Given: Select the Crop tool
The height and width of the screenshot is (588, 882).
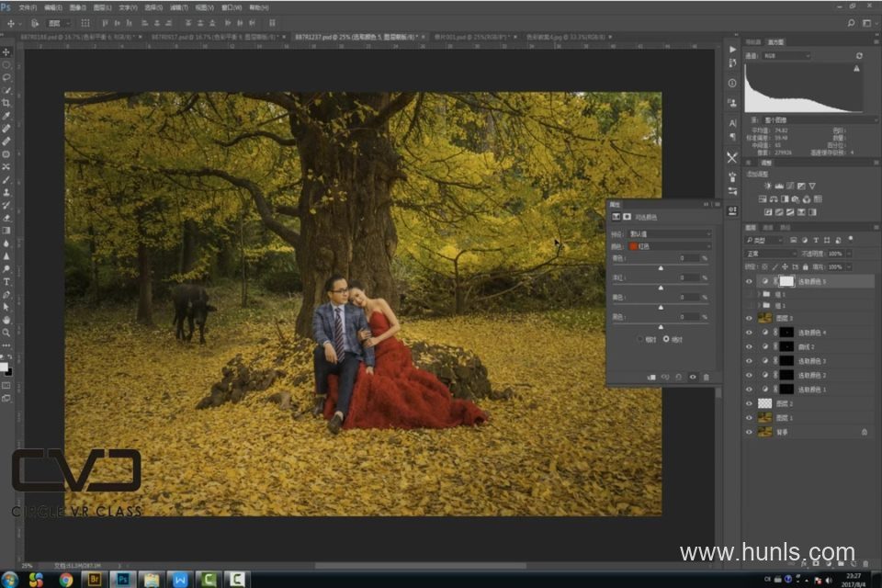Looking at the screenshot, I should tap(6, 103).
